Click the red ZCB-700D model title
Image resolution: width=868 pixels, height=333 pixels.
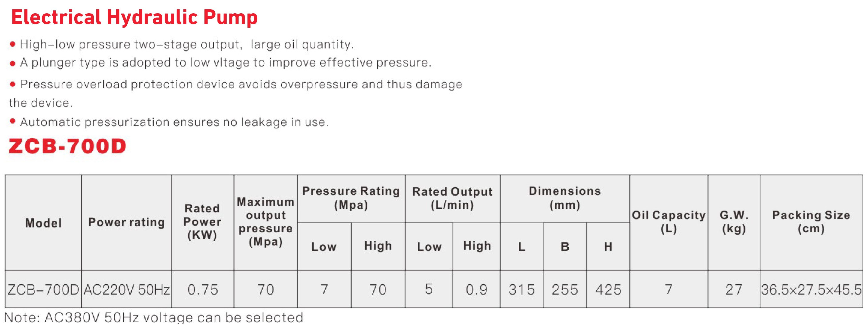pos(67,146)
